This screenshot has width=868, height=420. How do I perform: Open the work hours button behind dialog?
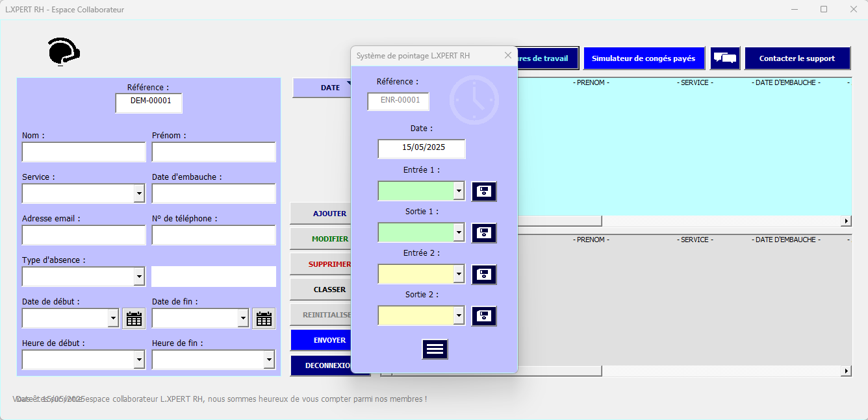[x=547, y=58]
